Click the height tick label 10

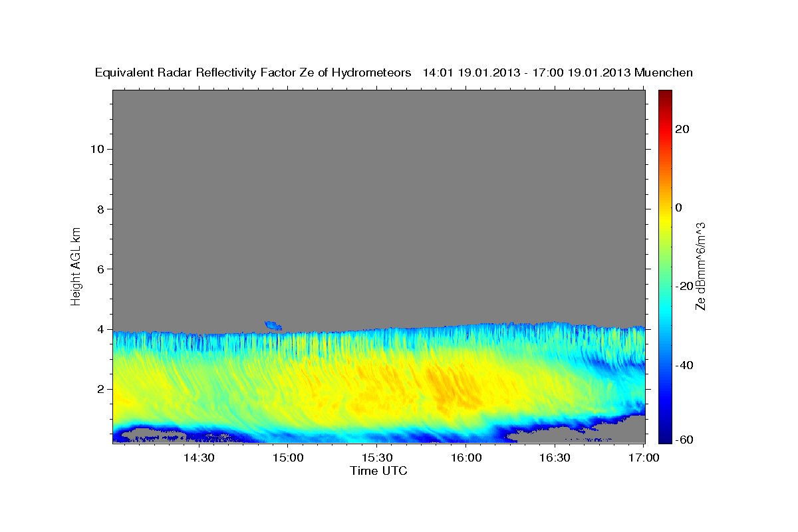coord(96,149)
